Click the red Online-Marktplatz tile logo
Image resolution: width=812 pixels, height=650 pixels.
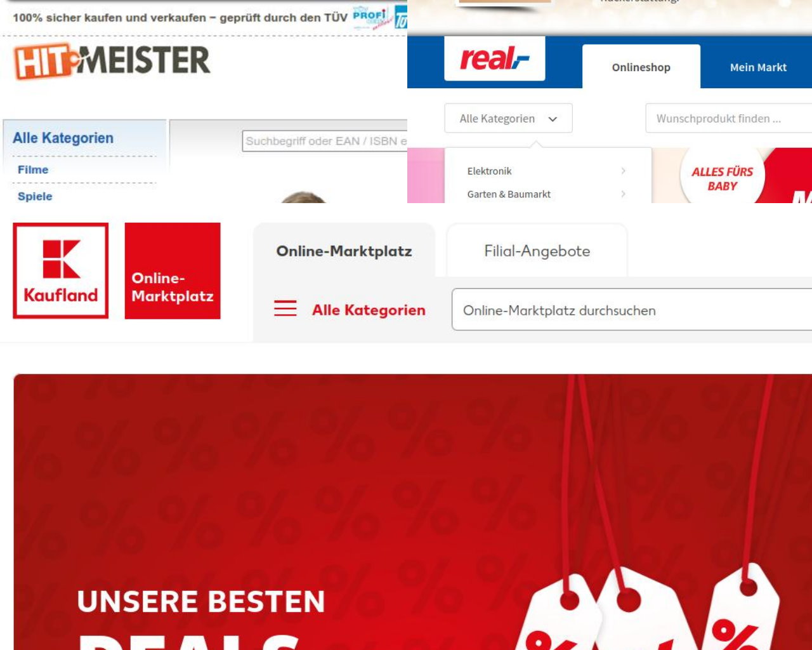pyautogui.click(x=173, y=270)
